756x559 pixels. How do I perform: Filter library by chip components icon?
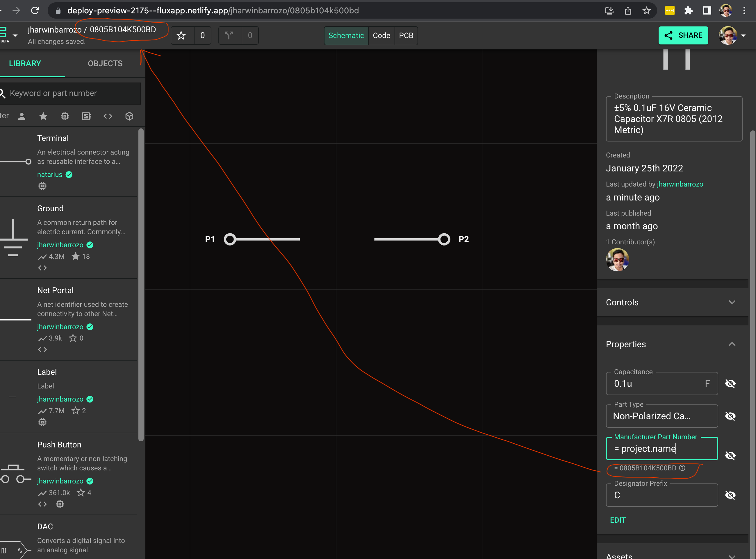point(65,116)
